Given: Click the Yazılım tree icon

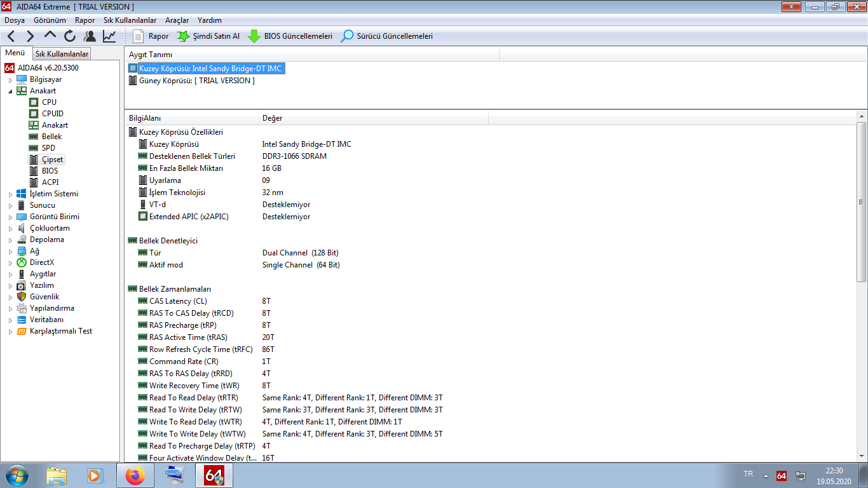Looking at the screenshot, I should coord(22,285).
